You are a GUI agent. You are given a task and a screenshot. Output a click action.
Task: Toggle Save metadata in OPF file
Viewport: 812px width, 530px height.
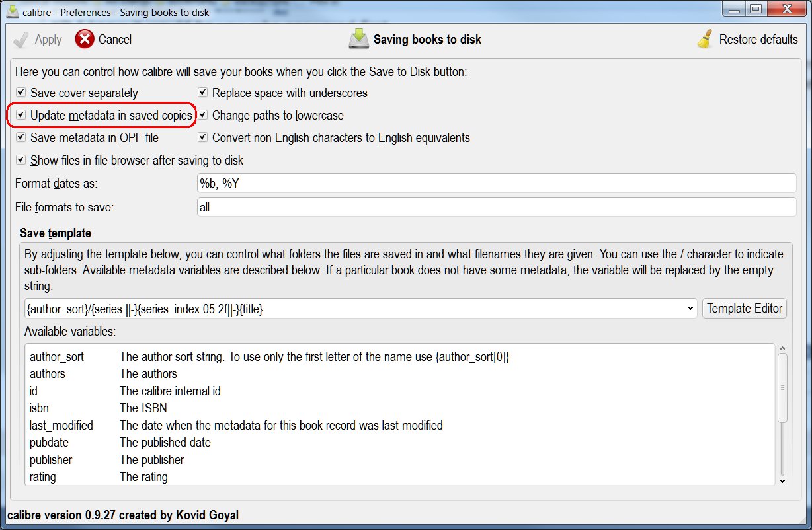[x=21, y=138]
